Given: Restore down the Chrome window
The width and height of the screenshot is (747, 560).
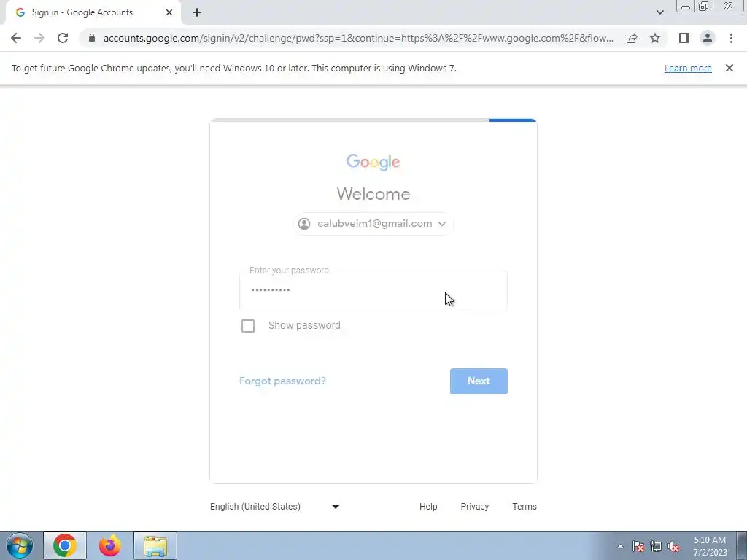Looking at the screenshot, I should coord(704,7).
